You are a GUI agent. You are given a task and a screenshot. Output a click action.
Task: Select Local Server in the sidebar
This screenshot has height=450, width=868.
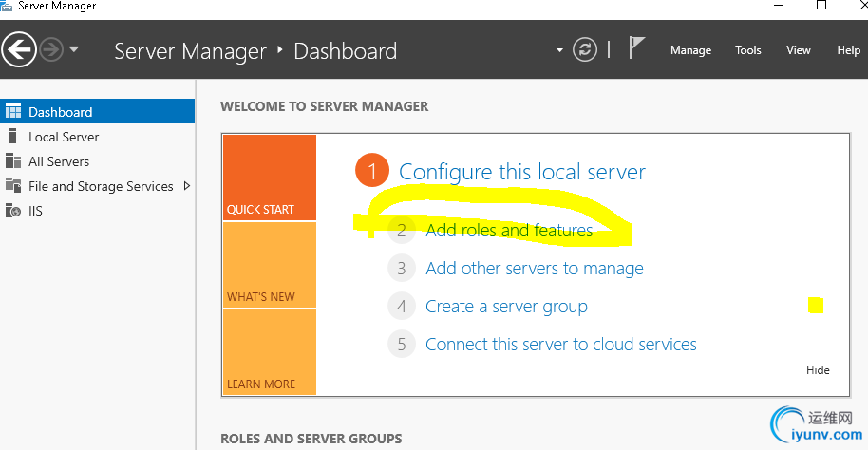tap(98, 137)
